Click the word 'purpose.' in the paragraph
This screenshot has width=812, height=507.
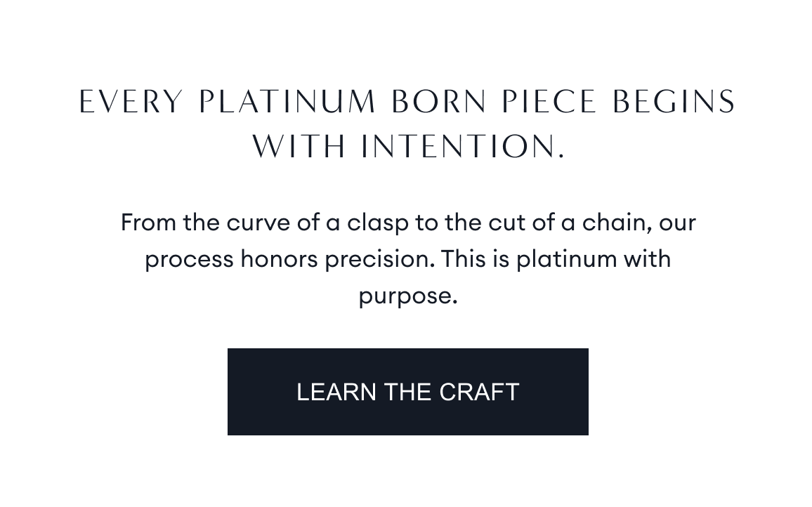[x=407, y=296]
